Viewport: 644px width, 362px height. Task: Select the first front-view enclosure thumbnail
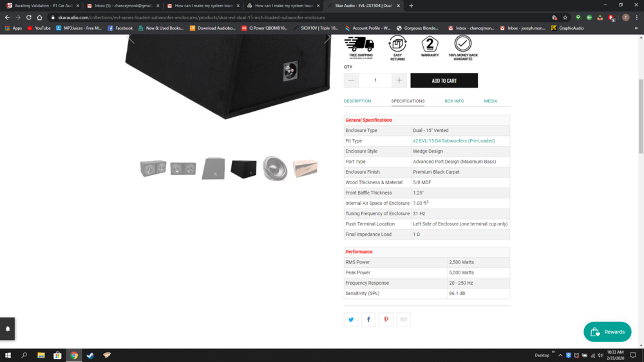coord(153,169)
